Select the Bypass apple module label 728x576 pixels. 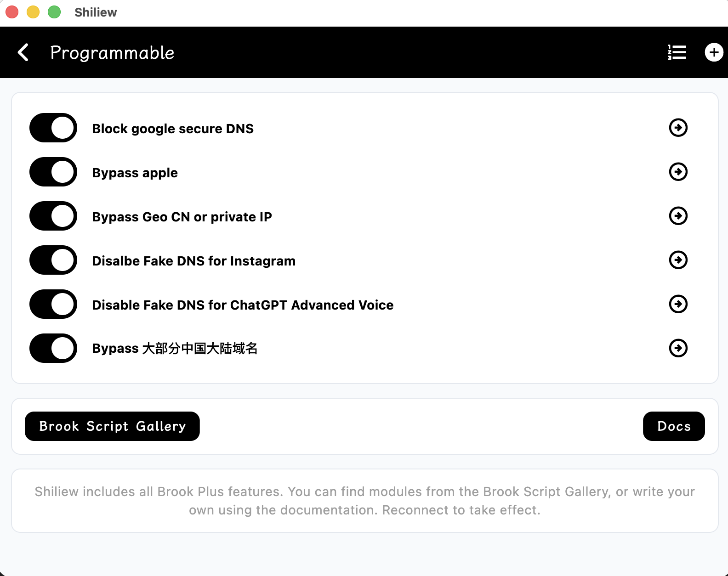point(135,173)
